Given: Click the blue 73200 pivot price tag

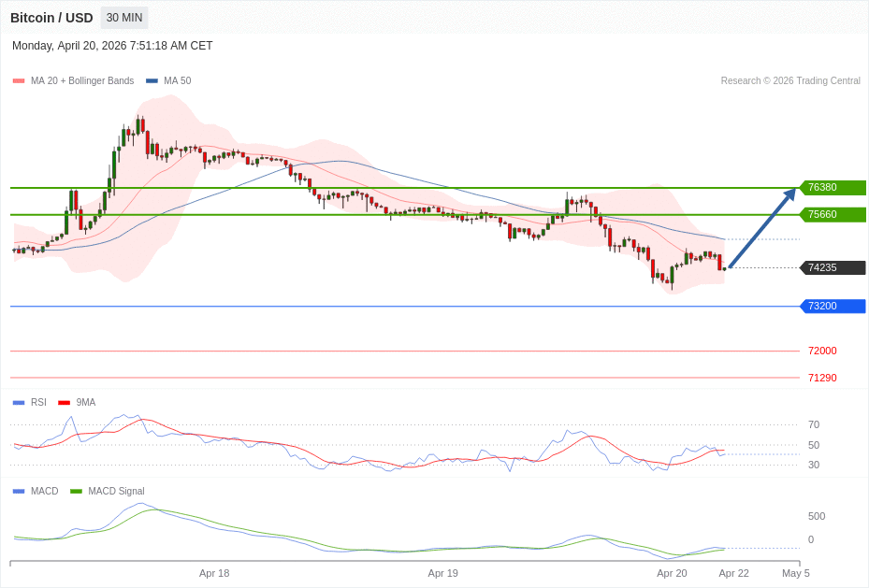Looking at the screenshot, I should point(833,307).
